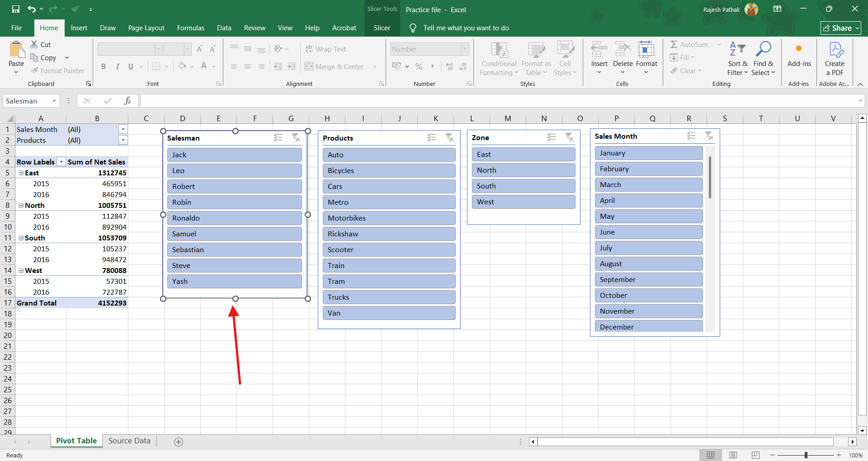
Task: Add a new sheet with plus icon
Action: point(179,442)
